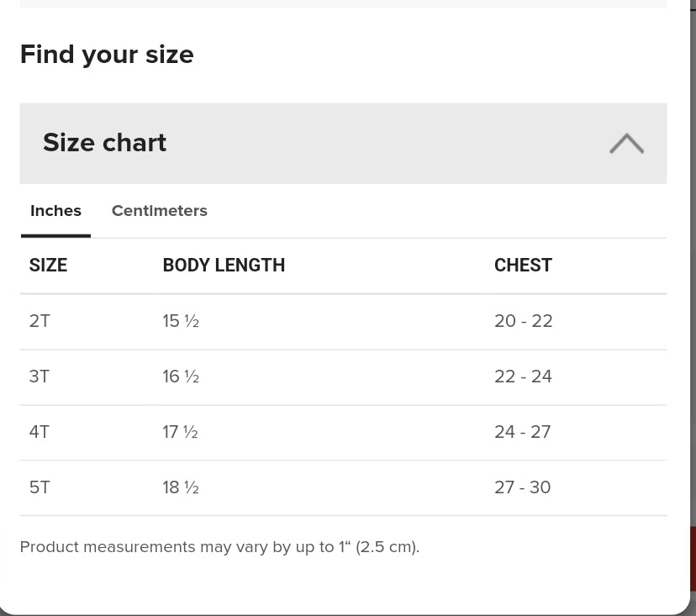Select the 3T size cell
Image resolution: width=696 pixels, height=616 pixels.
click(x=40, y=376)
